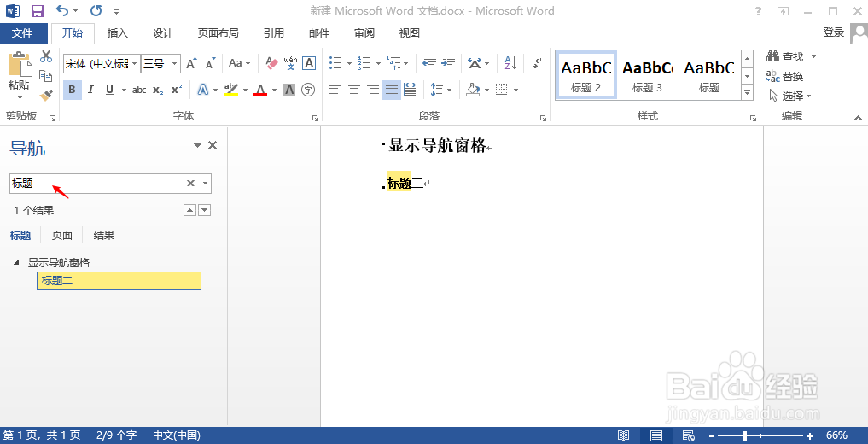The image size is (868, 444).
Task: Switch to the 插入 ribbon tab
Action: click(x=118, y=33)
